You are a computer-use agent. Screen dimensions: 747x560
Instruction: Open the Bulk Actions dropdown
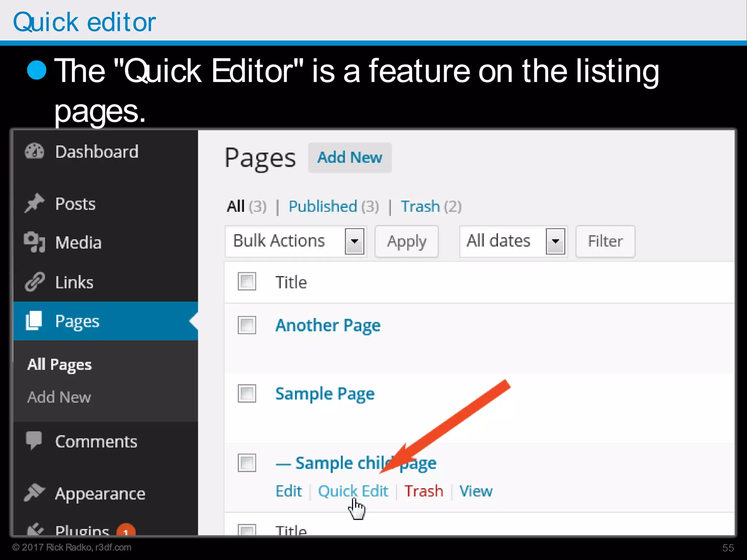pos(295,241)
